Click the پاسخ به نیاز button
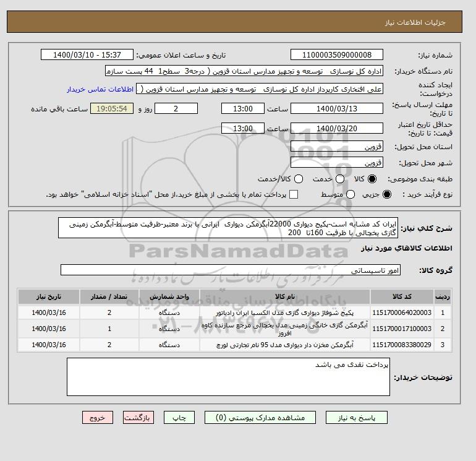 [x=357, y=418]
